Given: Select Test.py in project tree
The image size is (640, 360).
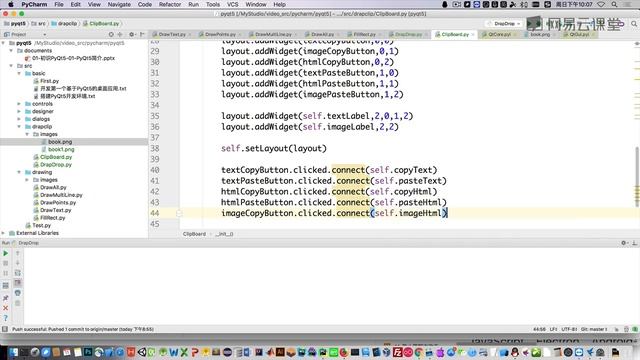Looking at the screenshot, I should click(42, 225).
